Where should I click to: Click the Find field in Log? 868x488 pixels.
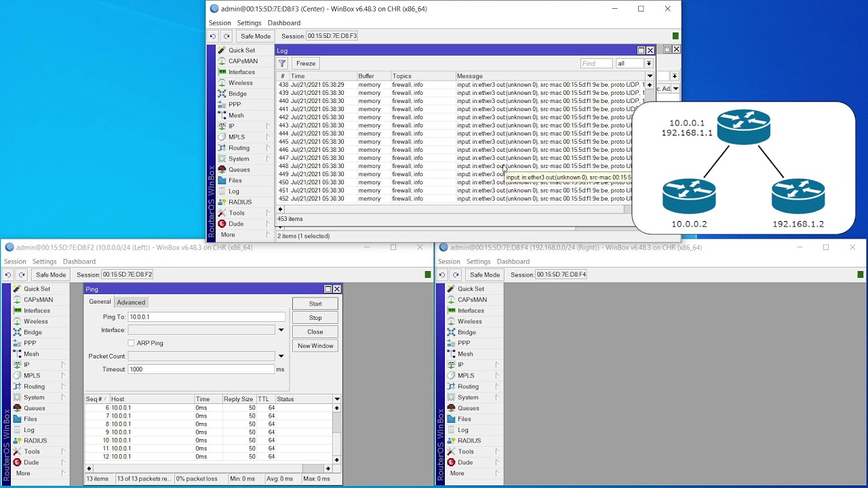(x=597, y=64)
